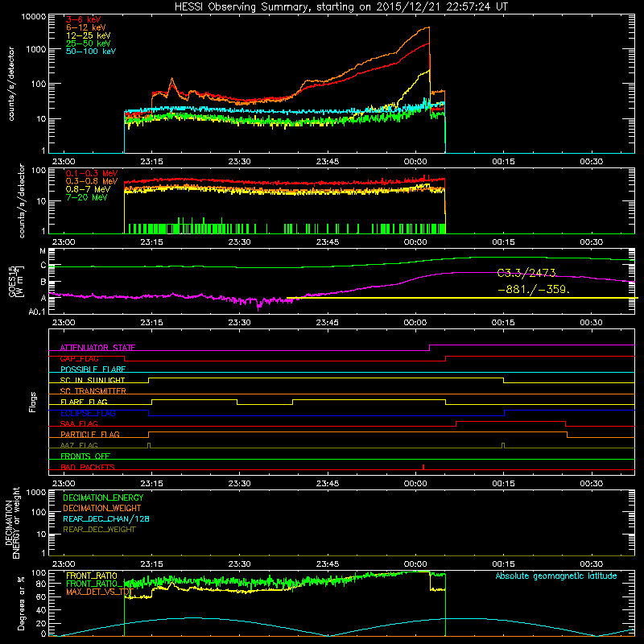644x644 pixels.
Task: Click the 0.8-7 MeV legend label
Action: [x=88, y=189]
